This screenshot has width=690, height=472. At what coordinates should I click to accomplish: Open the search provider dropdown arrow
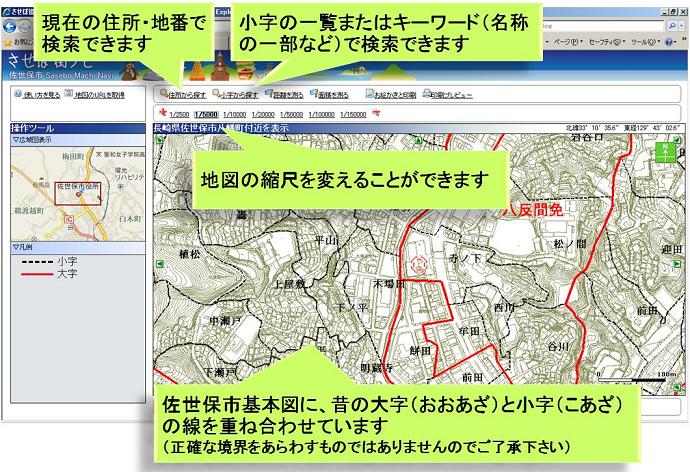[x=682, y=26]
